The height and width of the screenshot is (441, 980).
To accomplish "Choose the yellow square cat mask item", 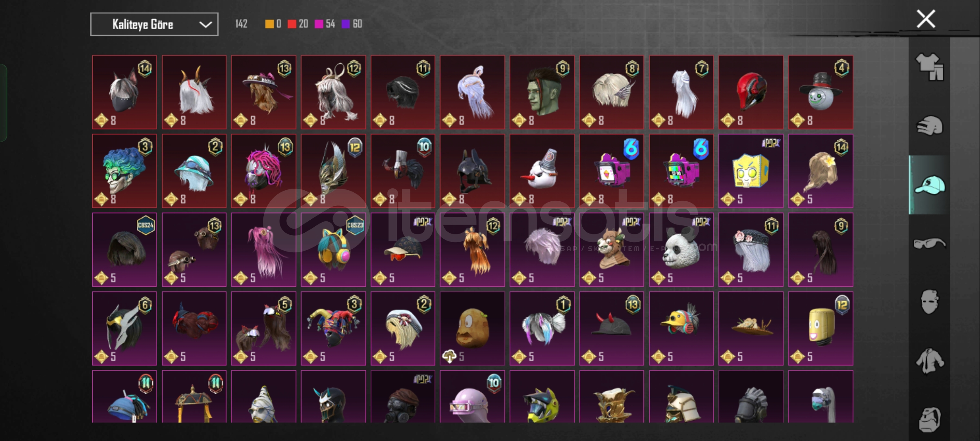I will (751, 171).
